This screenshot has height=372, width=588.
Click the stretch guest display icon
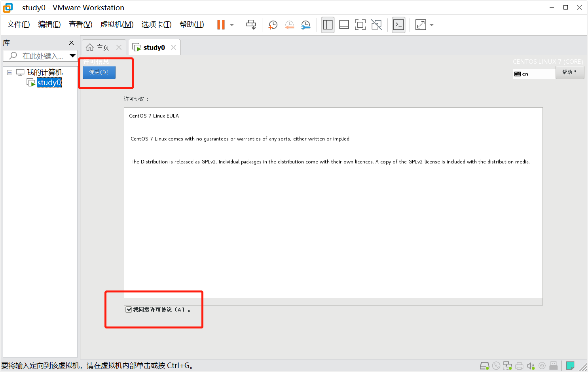(421, 25)
